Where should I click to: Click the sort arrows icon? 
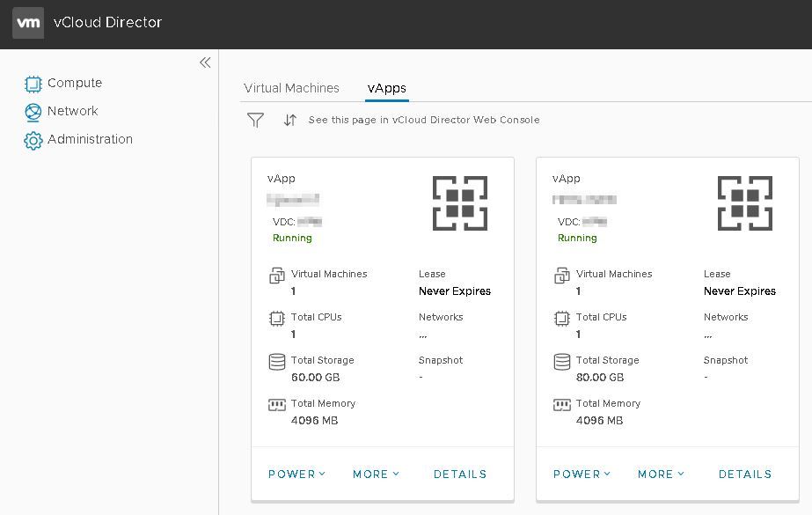[290, 121]
